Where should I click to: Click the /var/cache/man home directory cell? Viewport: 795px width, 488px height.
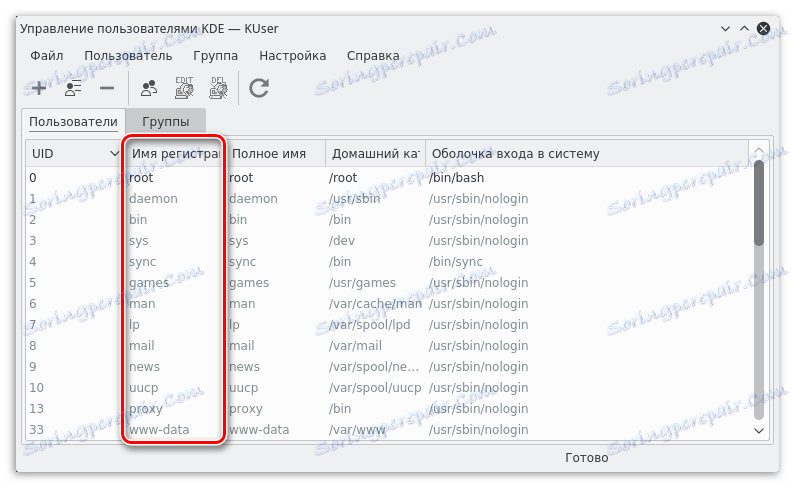coord(375,303)
